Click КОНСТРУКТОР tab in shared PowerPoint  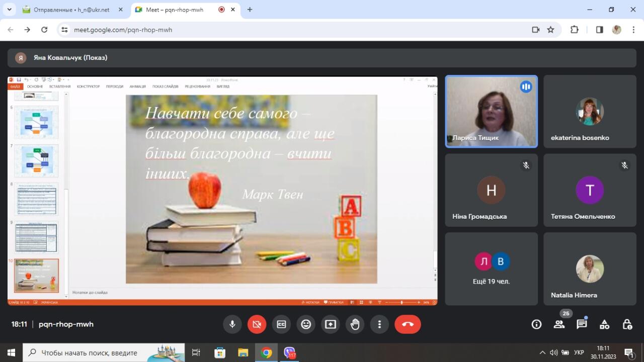point(88,86)
